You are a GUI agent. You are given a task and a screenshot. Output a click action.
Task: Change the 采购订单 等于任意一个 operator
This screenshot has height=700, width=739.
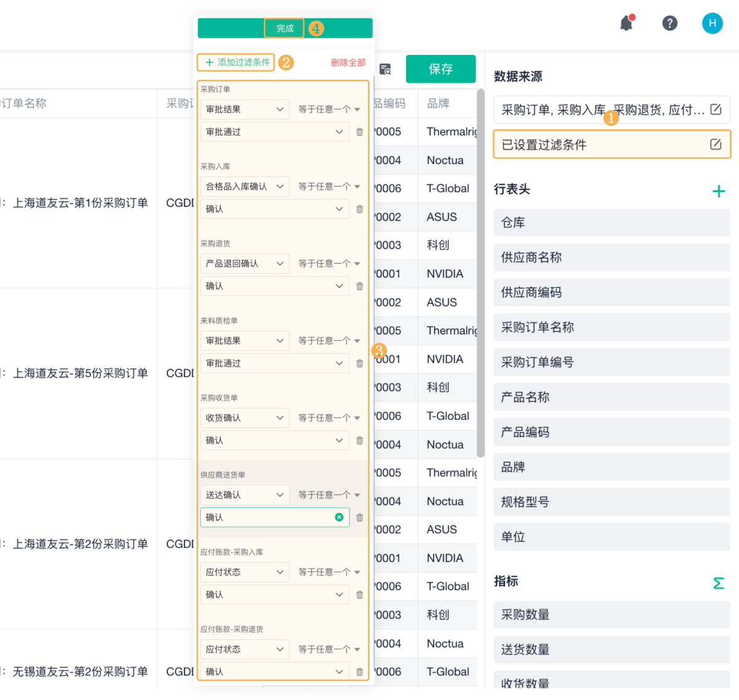coord(329,109)
